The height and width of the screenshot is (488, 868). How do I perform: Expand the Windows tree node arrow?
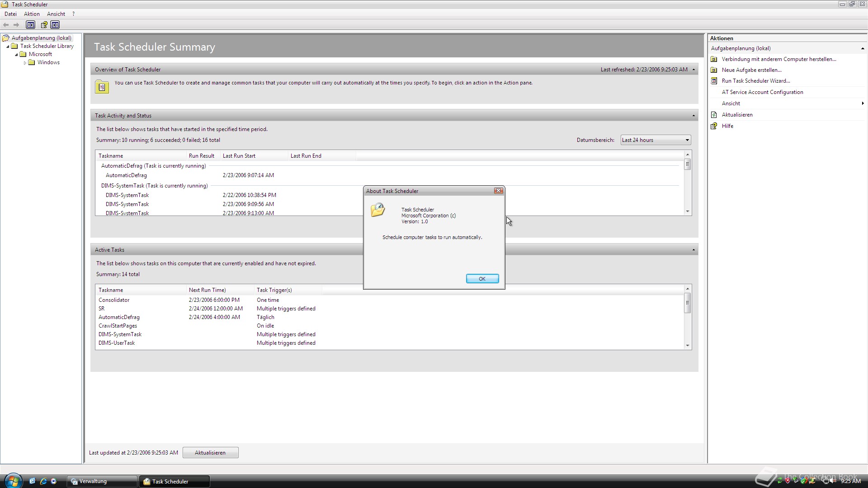coord(25,63)
